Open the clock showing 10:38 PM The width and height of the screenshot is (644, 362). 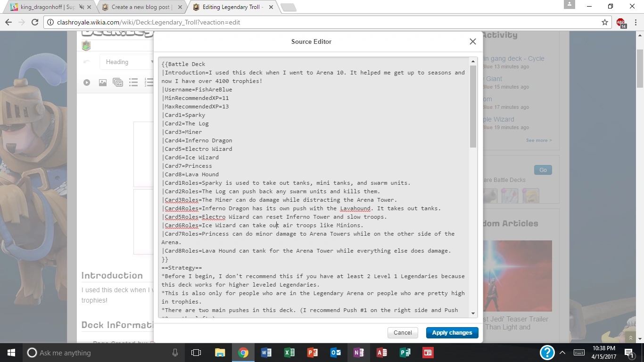pyautogui.click(x=604, y=353)
